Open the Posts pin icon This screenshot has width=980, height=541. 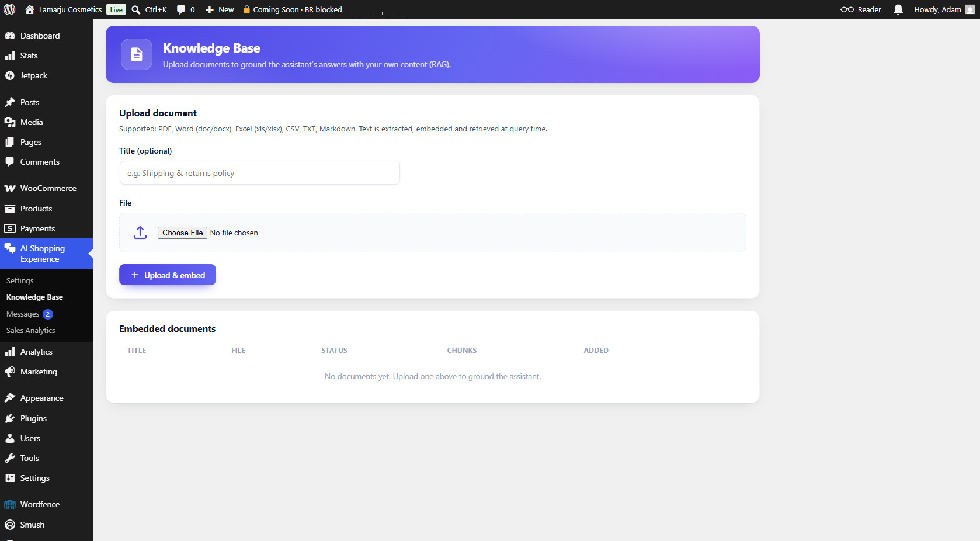[10, 102]
